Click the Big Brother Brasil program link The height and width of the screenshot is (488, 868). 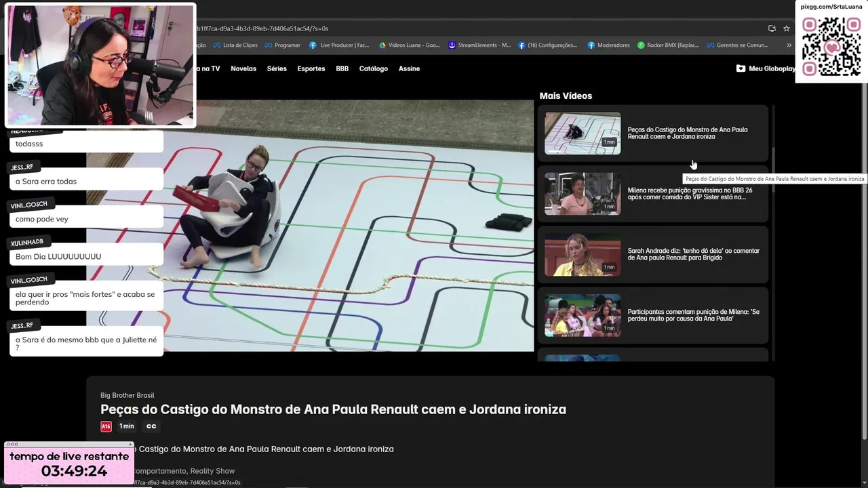[127, 395]
